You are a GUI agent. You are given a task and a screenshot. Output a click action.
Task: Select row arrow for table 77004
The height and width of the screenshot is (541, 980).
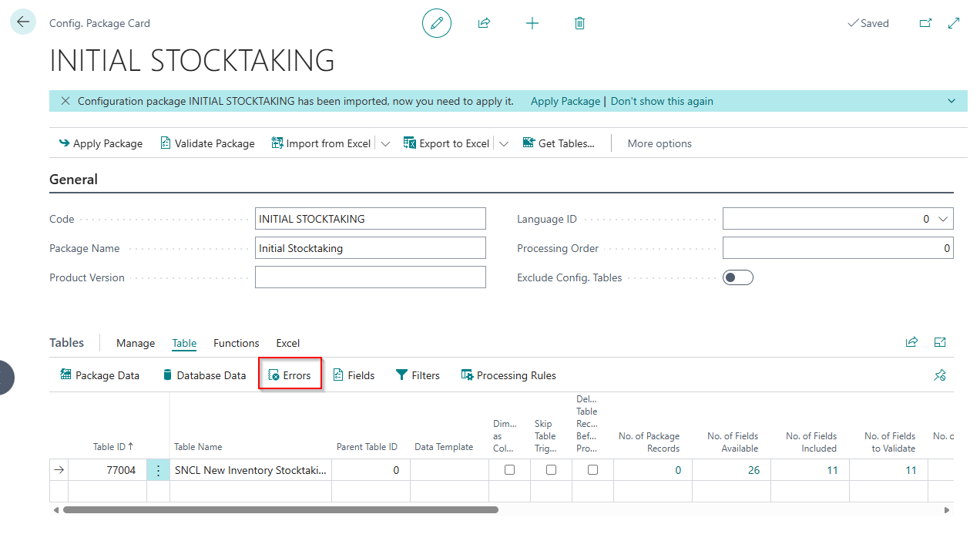click(59, 470)
